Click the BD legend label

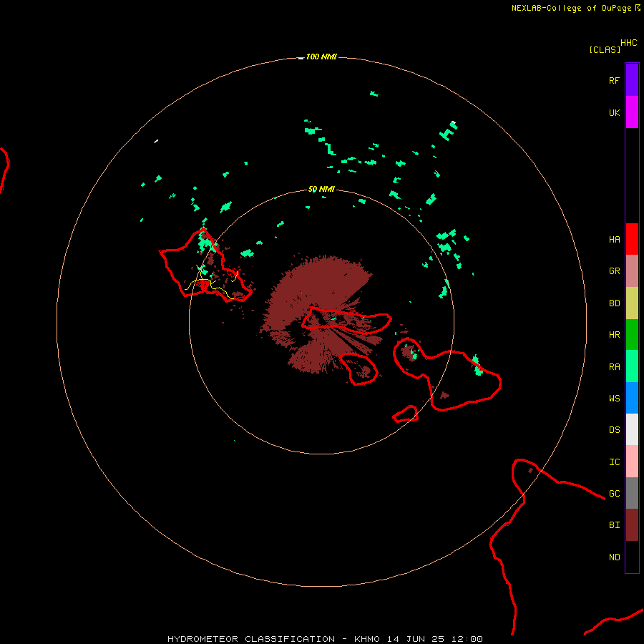click(614, 303)
